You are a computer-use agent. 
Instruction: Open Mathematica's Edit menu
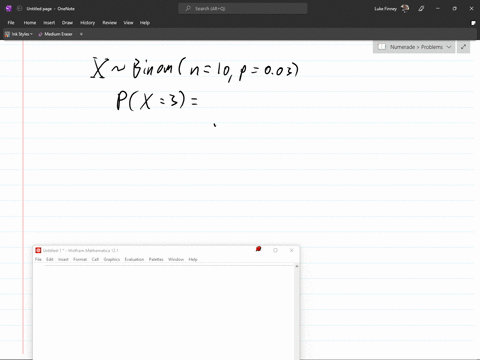point(50,259)
